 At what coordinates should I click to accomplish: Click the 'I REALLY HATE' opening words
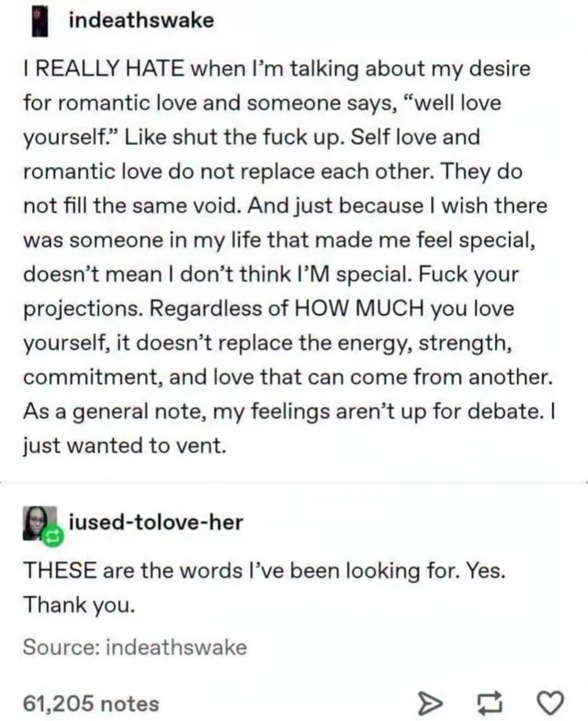[104, 69]
